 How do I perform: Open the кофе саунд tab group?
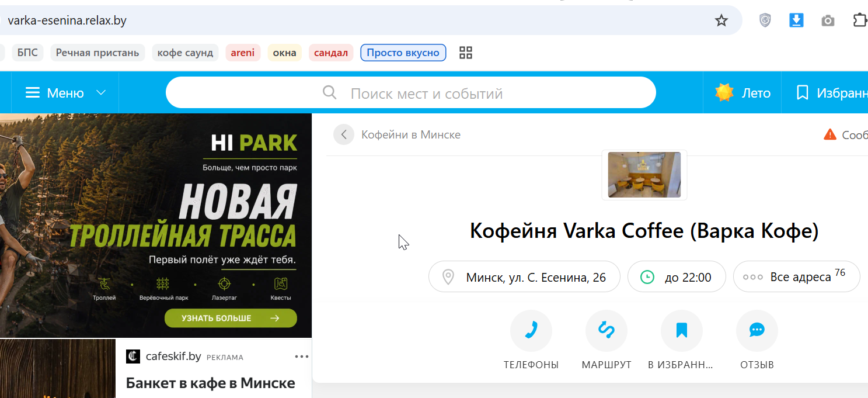pyautogui.click(x=186, y=53)
